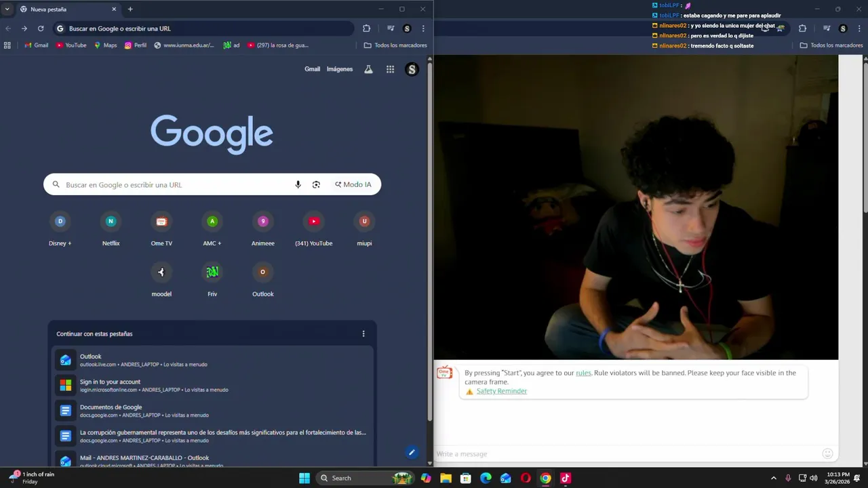The width and height of the screenshot is (868, 488).
Task: Open the emoji picker in Ome TV chat
Action: tap(827, 453)
